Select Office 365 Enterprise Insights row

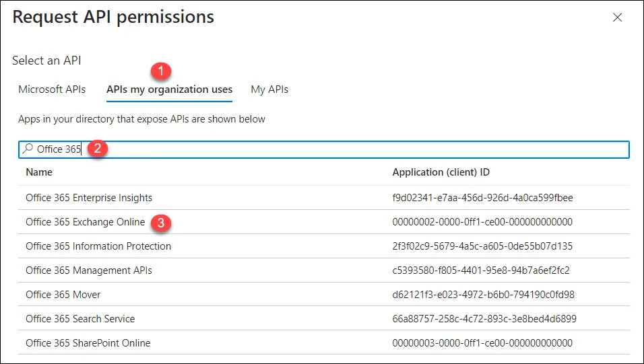pos(323,198)
